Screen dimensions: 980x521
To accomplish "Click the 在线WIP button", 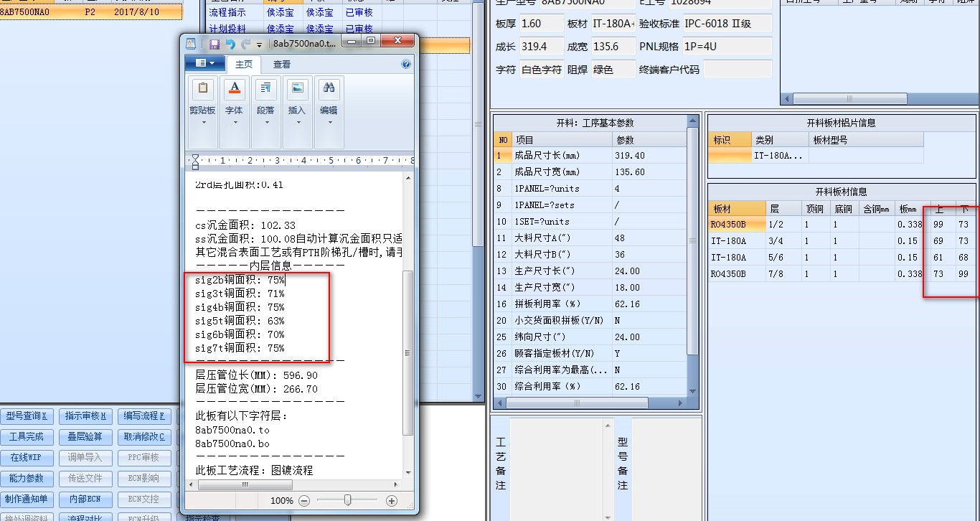I will tap(27, 457).
